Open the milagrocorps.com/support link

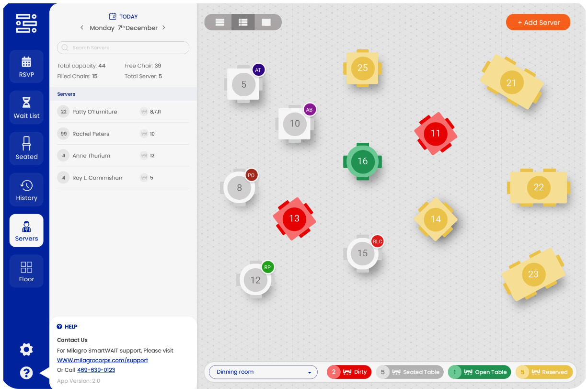tap(103, 360)
